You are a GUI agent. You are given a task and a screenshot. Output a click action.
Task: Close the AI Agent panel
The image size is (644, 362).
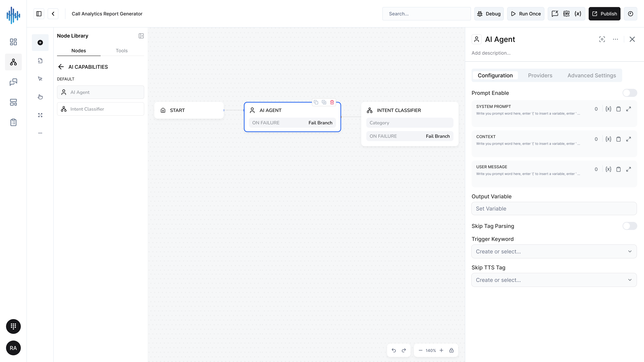coord(632,39)
